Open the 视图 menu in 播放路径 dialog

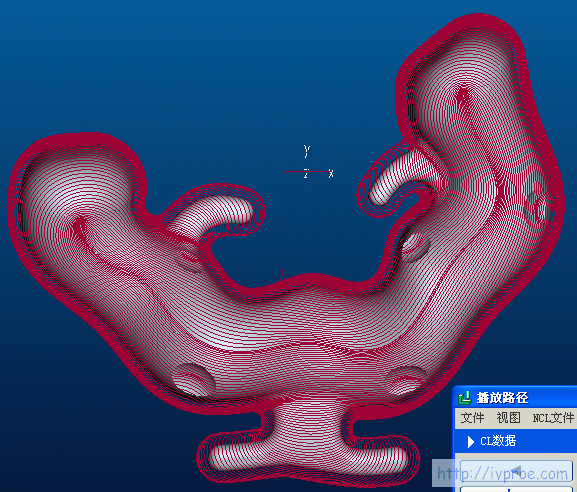pos(509,418)
